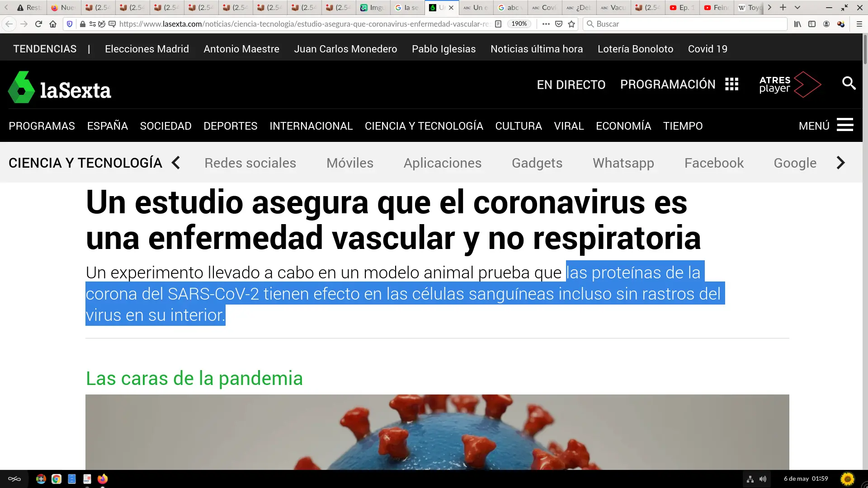Switch to the YouTube Ep. tab
868x488 pixels.
point(683,7)
